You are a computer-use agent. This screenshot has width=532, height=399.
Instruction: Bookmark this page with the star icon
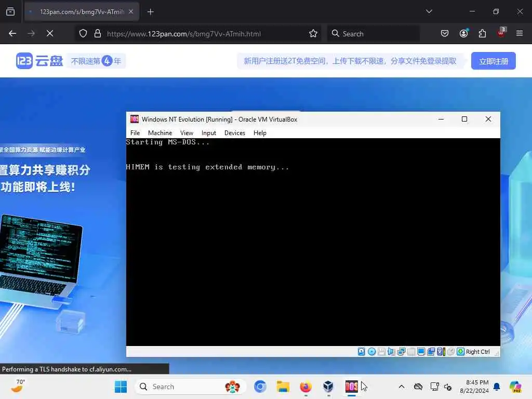point(313,33)
